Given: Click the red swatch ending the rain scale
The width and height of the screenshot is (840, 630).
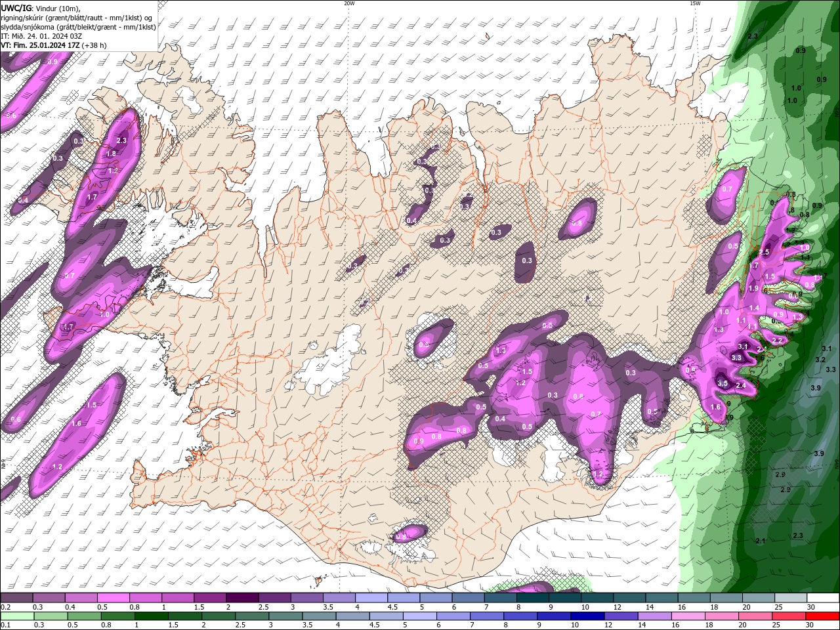Looking at the screenshot, I should click(822, 616).
